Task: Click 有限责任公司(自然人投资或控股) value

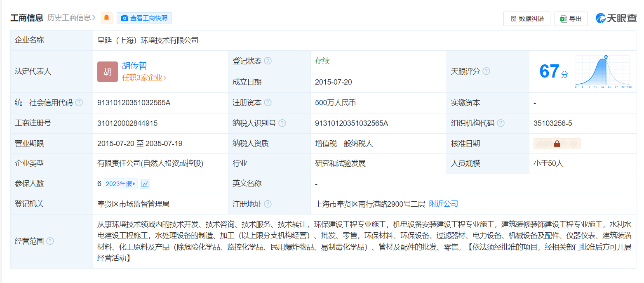Action: pyautogui.click(x=150, y=163)
